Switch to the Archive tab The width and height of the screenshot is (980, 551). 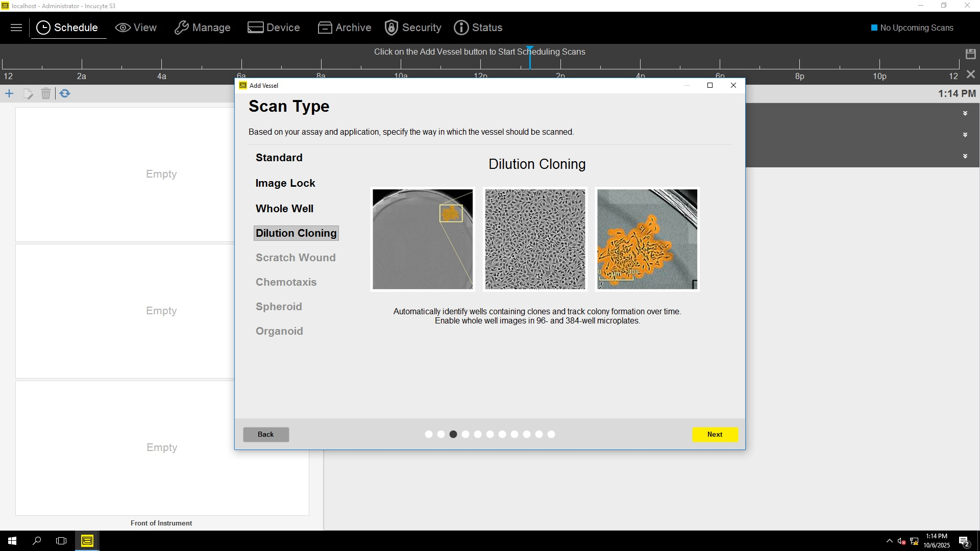(x=345, y=28)
